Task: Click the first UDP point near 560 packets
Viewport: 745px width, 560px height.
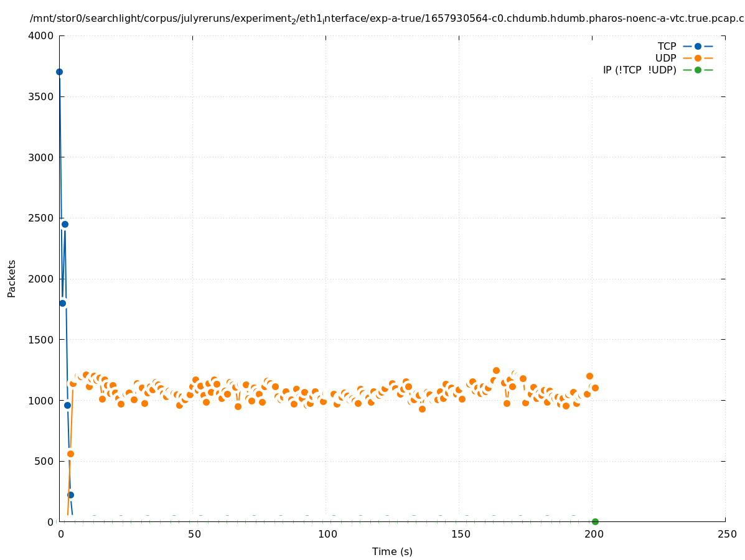Action: (70, 454)
